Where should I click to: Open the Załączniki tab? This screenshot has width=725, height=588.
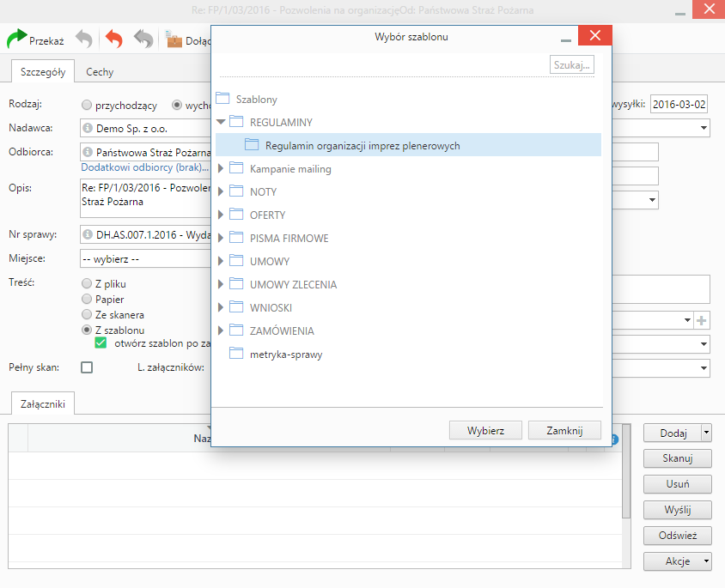tap(42, 403)
